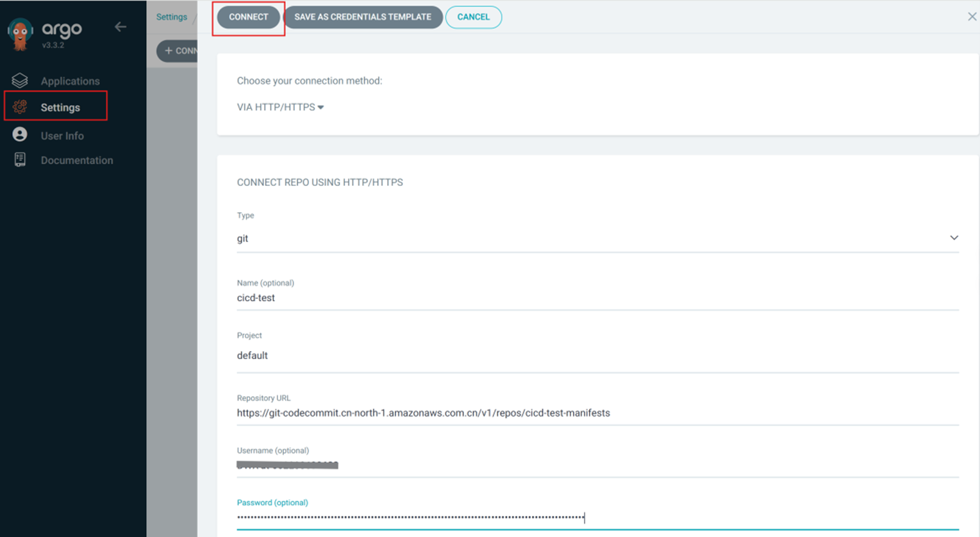The image size is (980, 537).
Task: Edit the Name field containing cicd-test
Action: point(597,298)
